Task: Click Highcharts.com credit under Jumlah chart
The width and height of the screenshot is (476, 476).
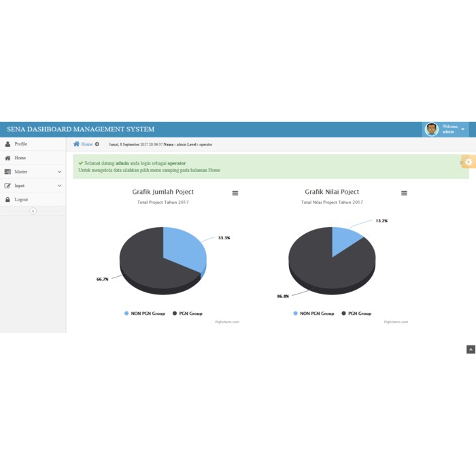Action: [x=227, y=322]
